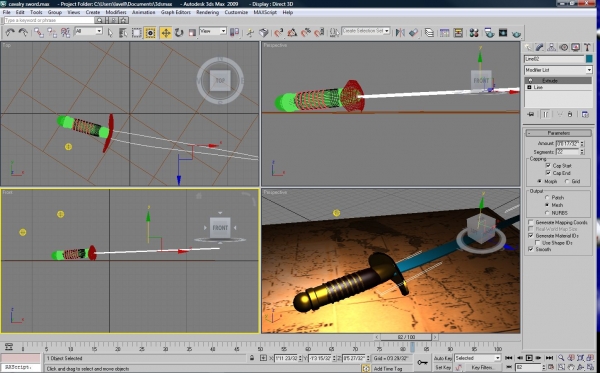This screenshot has height=373, width=600.
Task: Switch to the Utilities hammer tab
Action: [x=587, y=47]
